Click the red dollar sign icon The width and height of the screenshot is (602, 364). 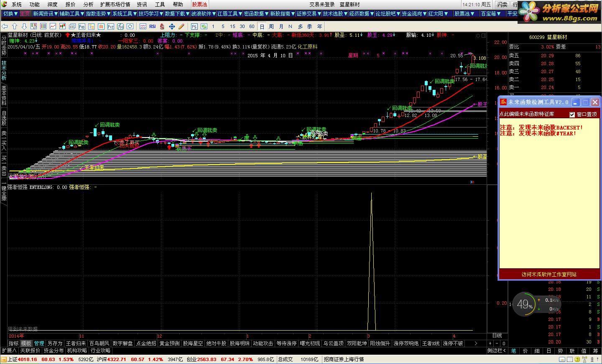point(162,26)
